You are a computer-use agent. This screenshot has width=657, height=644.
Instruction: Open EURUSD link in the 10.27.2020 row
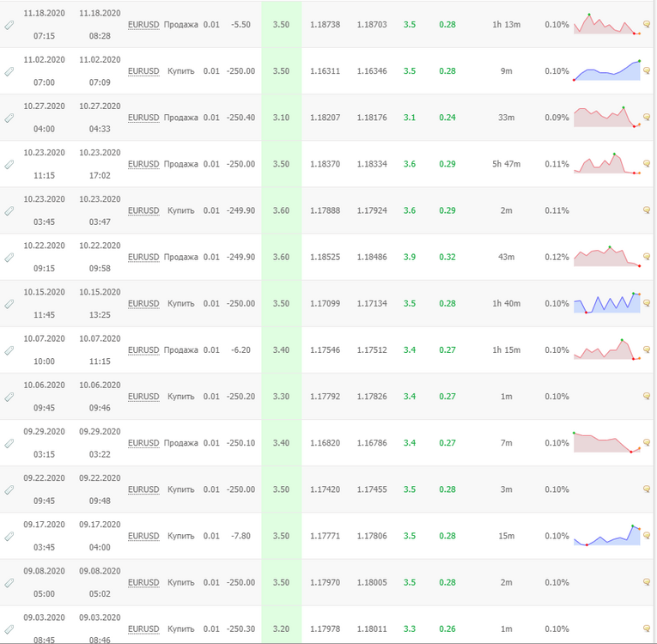tap(143, 118)
